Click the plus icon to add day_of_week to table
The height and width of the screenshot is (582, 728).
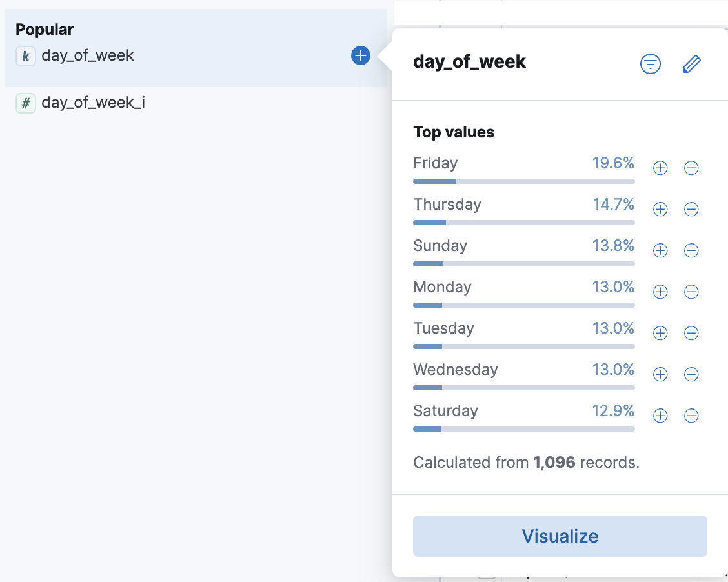coord(360,55)
